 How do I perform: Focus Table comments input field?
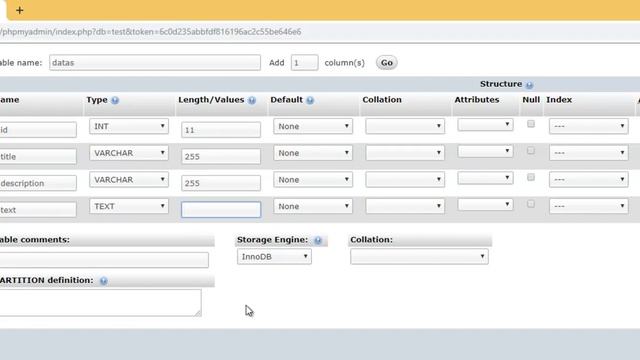[x=104, y=260]
